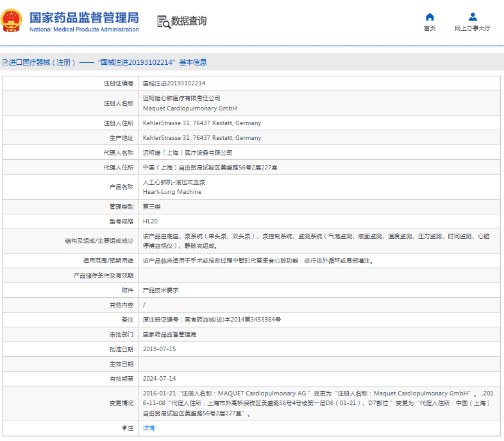
Task: Click the lightbulb icon beside 注
Action: tap(124, 428)
